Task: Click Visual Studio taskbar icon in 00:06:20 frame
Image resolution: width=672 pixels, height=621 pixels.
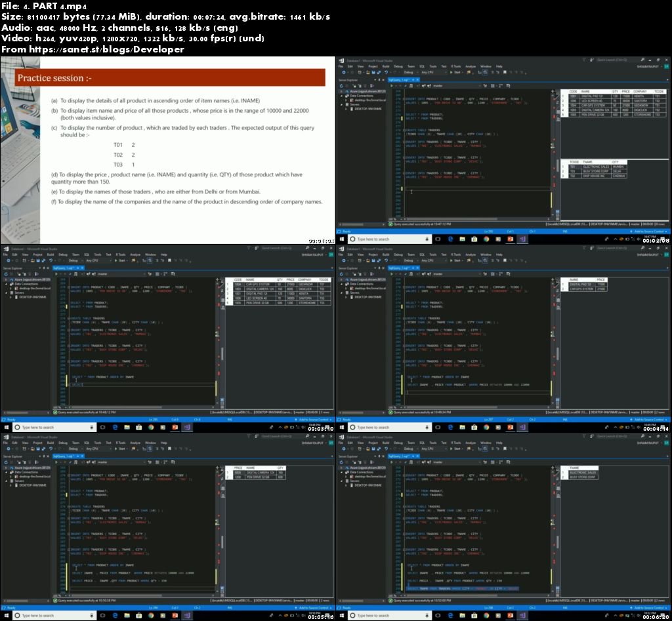Action: click(522, 616)
